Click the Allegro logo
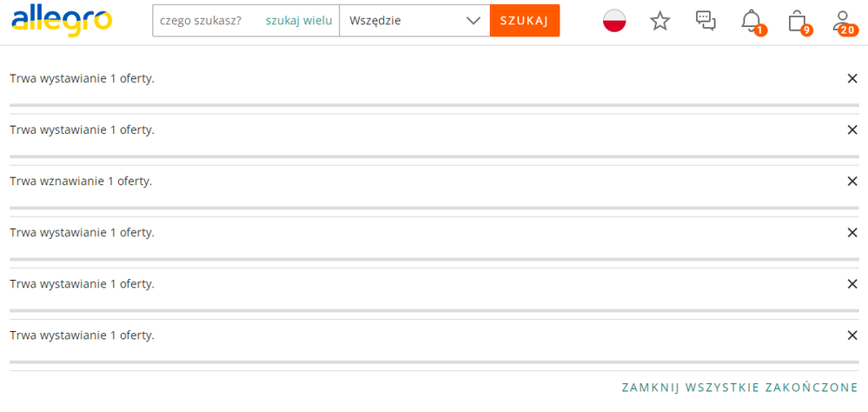 (62, 20)
